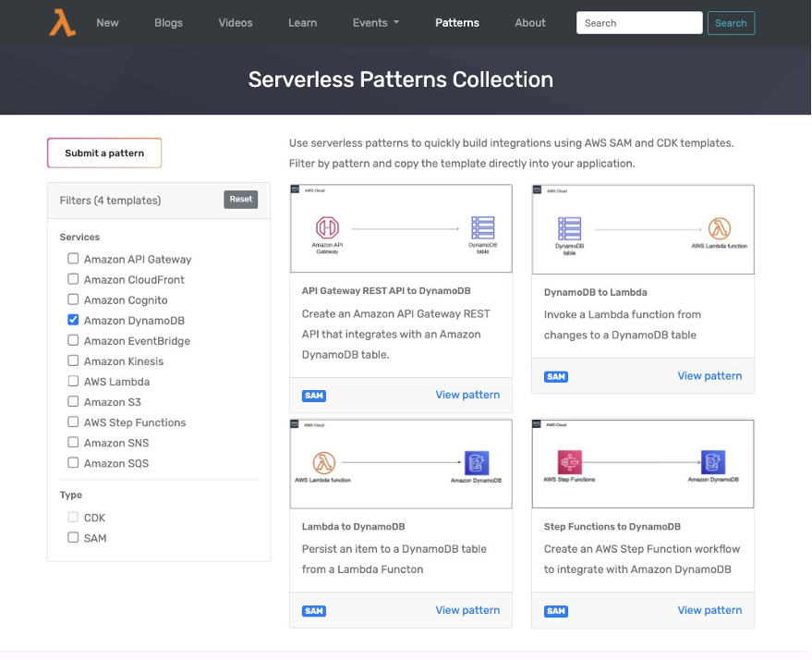Click AWS Lambda function icon in Lambda to DynamoDB card
The image size is (812, 660).
(323, 463)
